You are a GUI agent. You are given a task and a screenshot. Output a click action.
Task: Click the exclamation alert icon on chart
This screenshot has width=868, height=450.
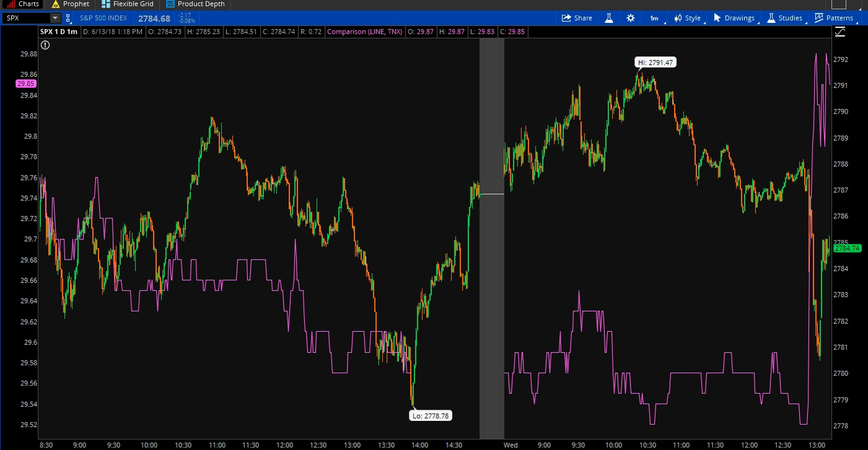[45, 45]
